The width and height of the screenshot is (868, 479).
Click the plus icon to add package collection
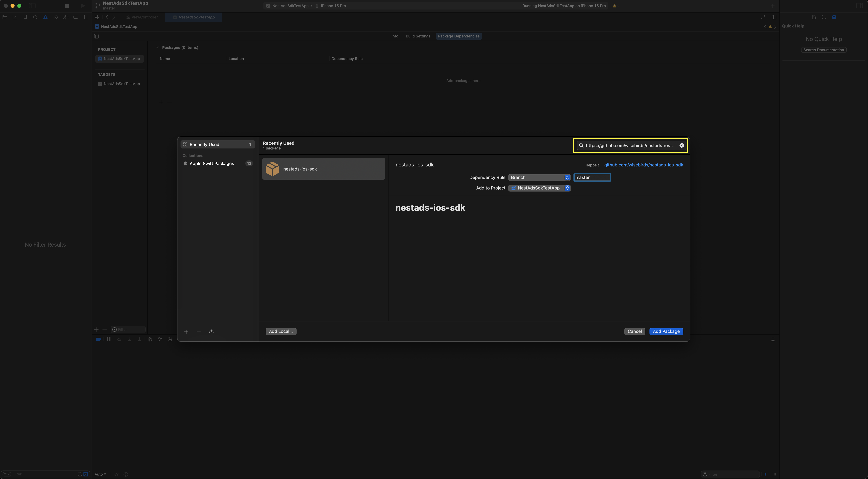[186, 332]
